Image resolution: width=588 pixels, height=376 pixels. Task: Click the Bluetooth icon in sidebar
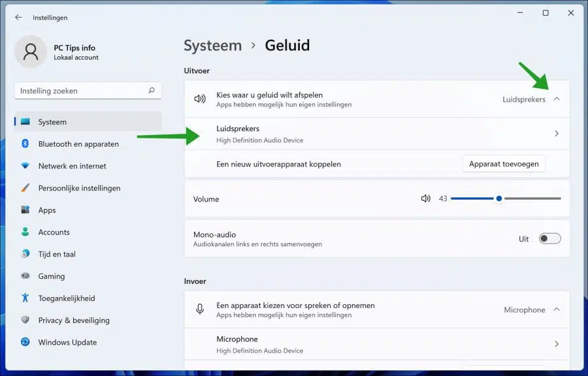coord(25,144)
